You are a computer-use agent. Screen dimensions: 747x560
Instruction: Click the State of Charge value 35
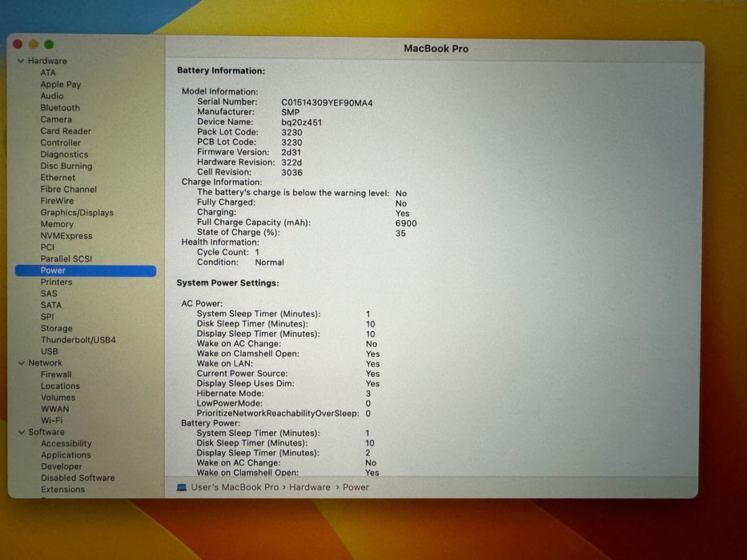pyautogui.click(x=400, y=234)
